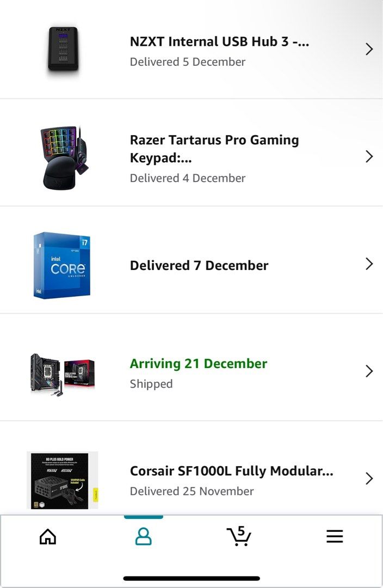Select the Corsair power supply image
Image resolution: width=383 pixels, height=588 pixels.
coord(62,480)
